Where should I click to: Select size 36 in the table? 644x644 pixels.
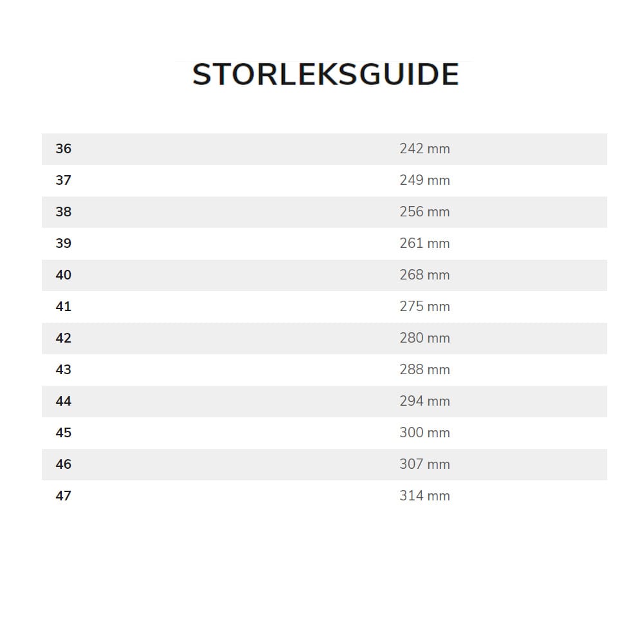click(x=63, y=149)
